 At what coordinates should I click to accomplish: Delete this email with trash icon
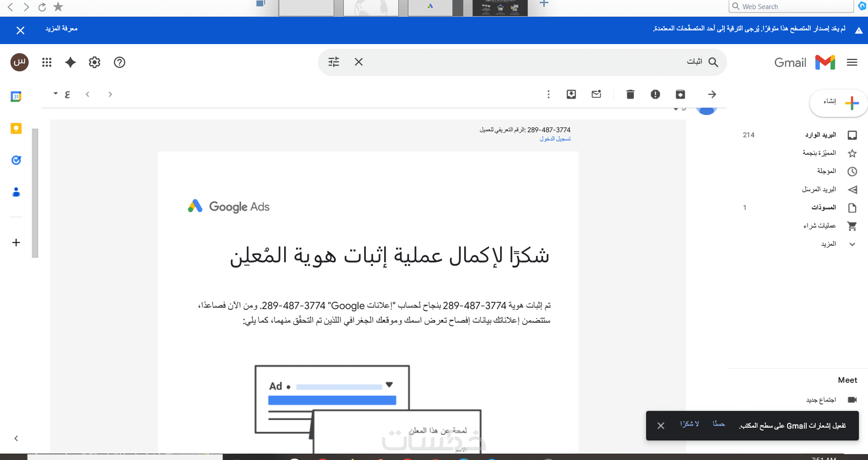tap(630, 94)
